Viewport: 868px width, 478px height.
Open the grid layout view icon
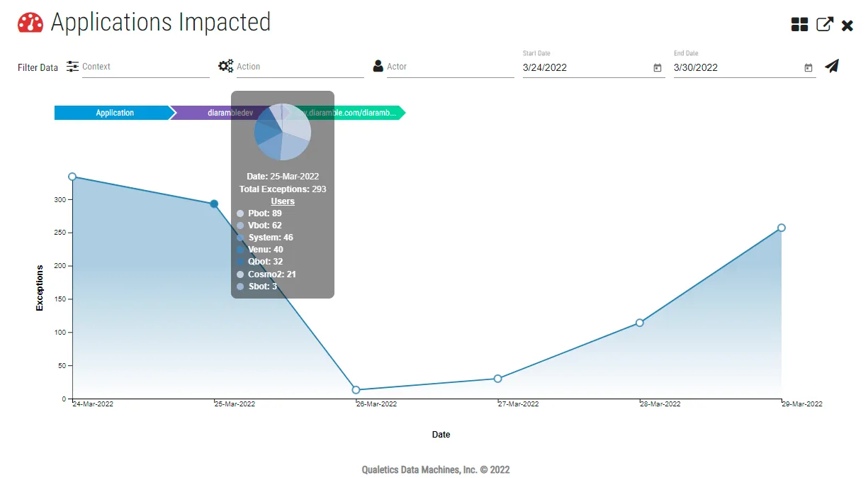pos(799,25)
